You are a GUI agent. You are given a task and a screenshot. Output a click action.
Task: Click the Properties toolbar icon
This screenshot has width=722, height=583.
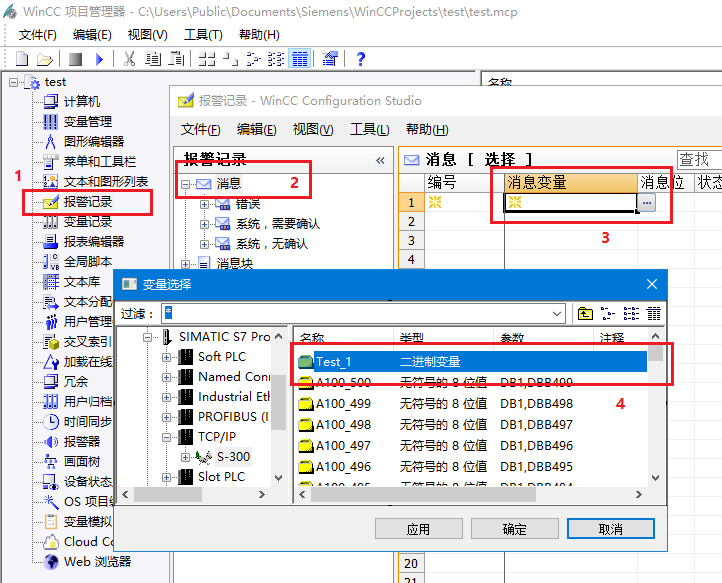tap(330, 59)
